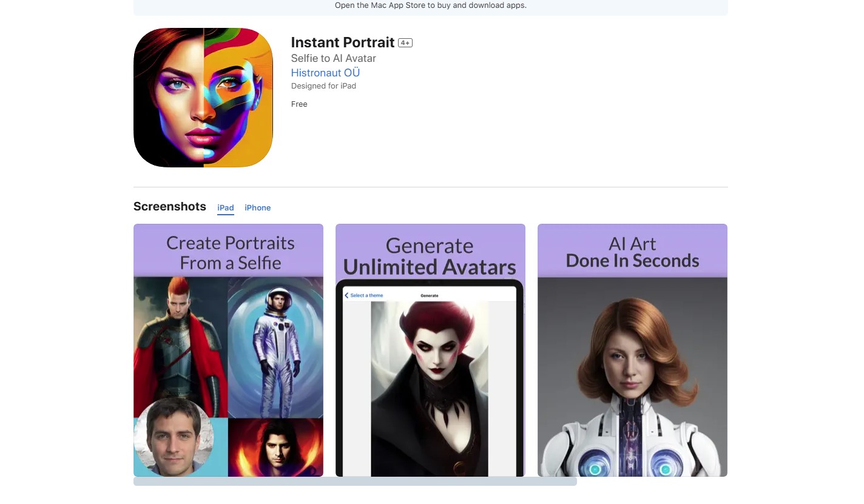Click the fiery-haired man portrait
This screenshot has width=864, height=504.
click(x=276, y=446)
